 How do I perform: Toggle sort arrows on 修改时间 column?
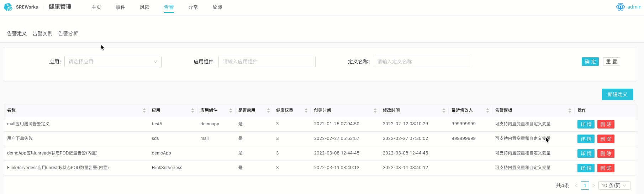[444, 111]
